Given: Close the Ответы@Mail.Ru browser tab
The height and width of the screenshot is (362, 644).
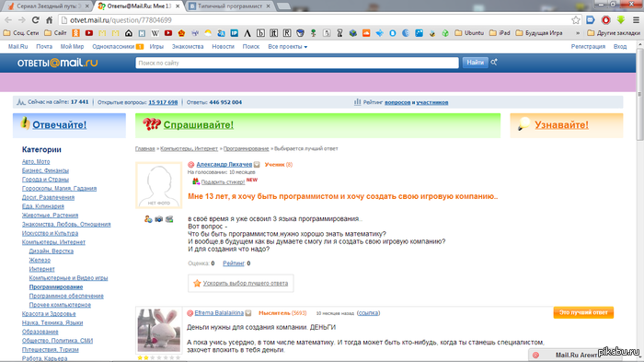Looking at the screenshot, I should (178, 6).
